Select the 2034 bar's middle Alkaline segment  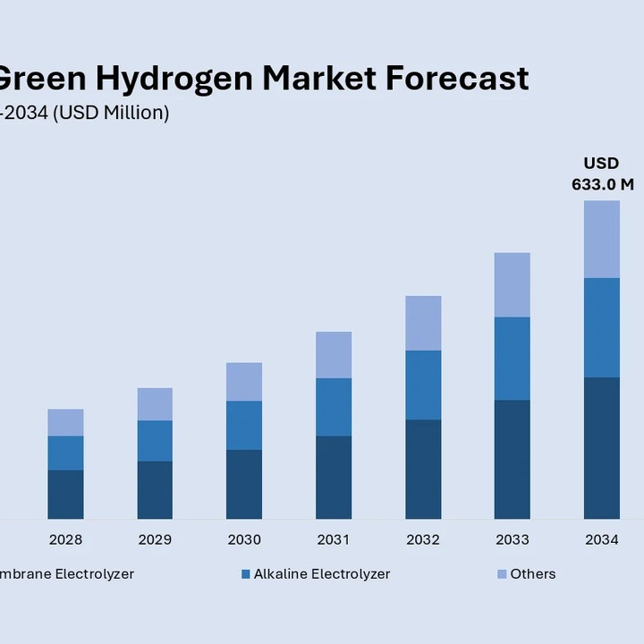(602, 327)
